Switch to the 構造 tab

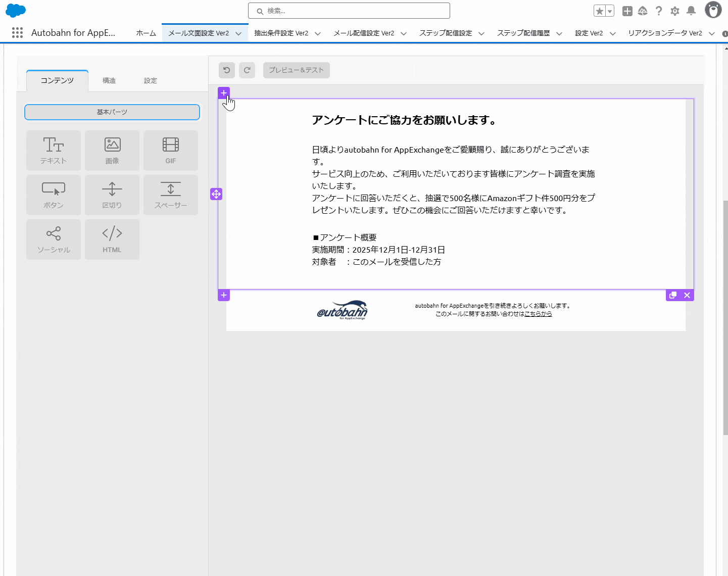coord(109,81)
